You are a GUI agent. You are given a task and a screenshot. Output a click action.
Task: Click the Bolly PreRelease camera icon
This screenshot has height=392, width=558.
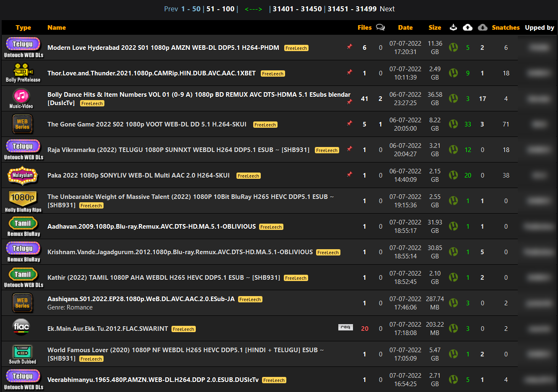pyautogui.click(x=23, y=73)
